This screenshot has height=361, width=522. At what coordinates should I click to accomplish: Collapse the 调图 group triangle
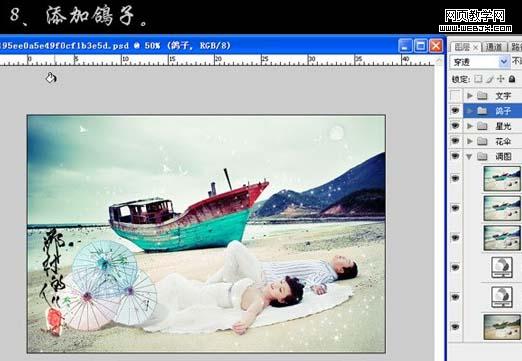coord(469,157)
